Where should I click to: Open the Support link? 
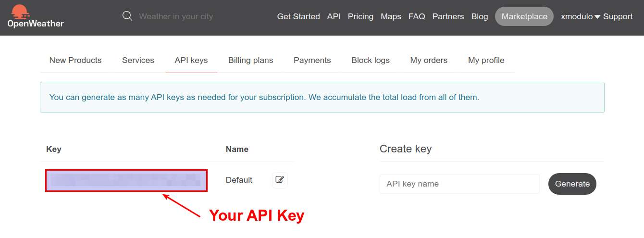pyautogui.click(x=618, y=16)
